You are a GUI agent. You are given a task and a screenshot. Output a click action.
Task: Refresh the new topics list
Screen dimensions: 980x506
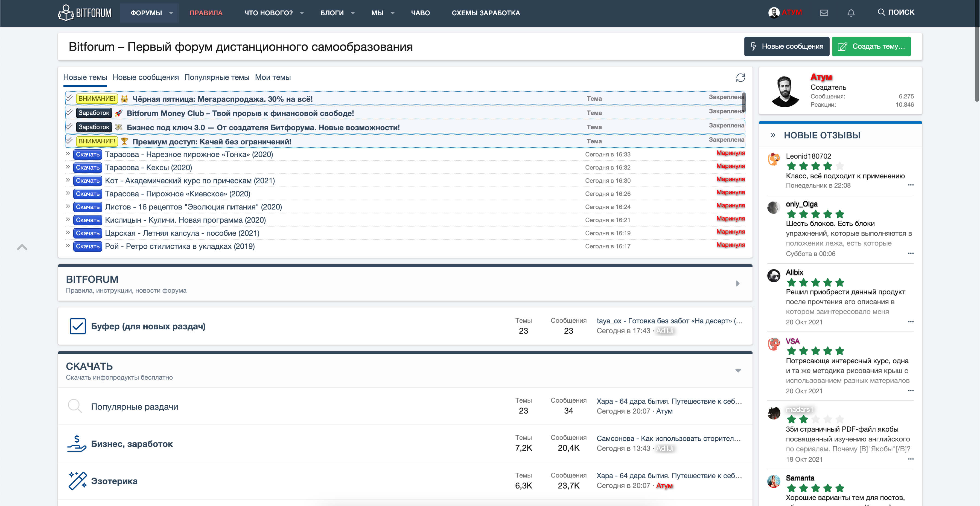pos(740,78)
